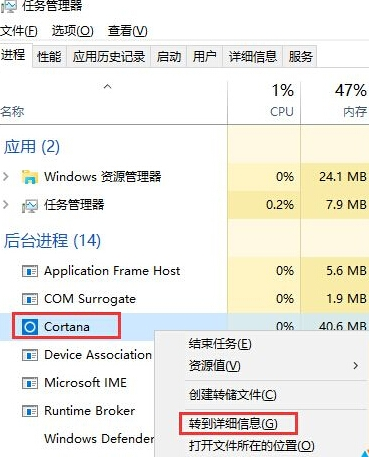The height and width of the screenshot is (457, 369).
Task: Click the Device Association process icon
Action: pos(30,355)
